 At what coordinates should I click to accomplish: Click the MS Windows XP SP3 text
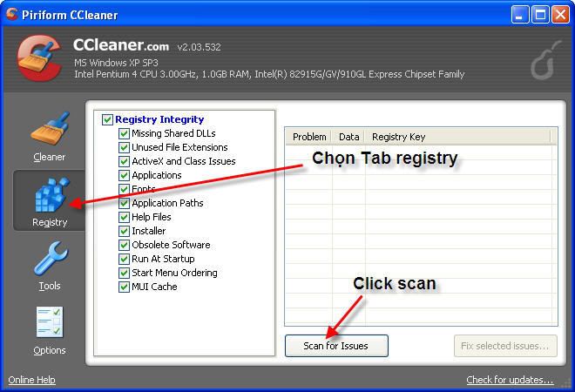(116, 63)
